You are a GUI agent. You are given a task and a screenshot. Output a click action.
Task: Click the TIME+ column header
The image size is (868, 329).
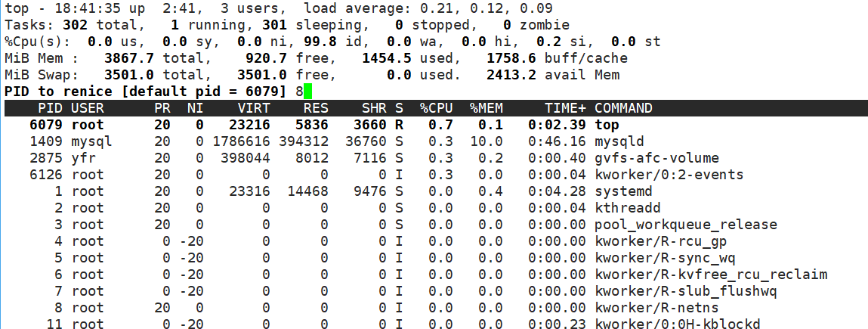coord(564,109)
